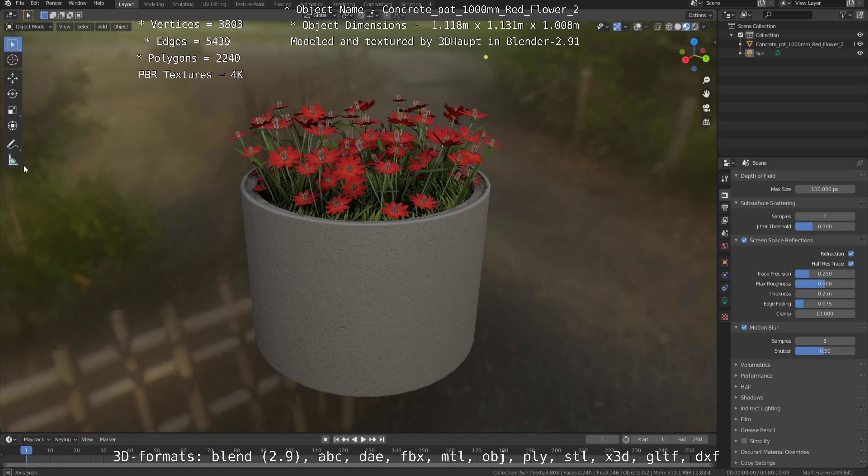Hide the Sun object via eye icon
Image resolution: width=868 pixels, height=476 pixels.
(860, 53)
